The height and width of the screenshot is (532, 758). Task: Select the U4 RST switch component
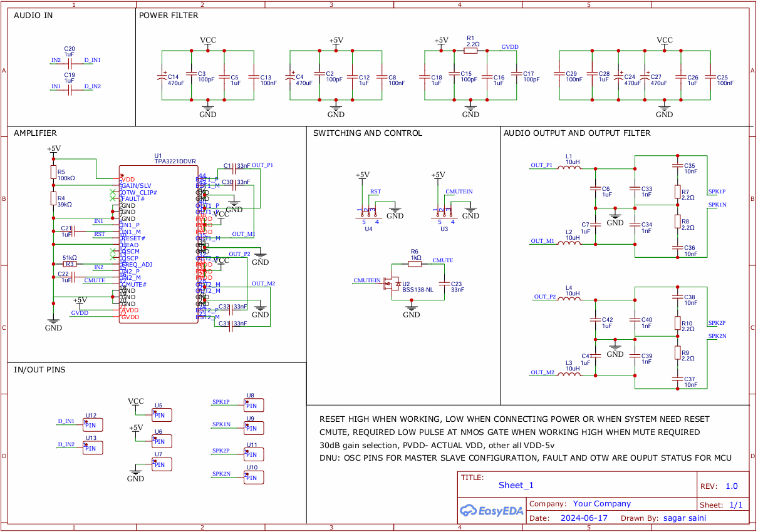click(x=368, y=212)
